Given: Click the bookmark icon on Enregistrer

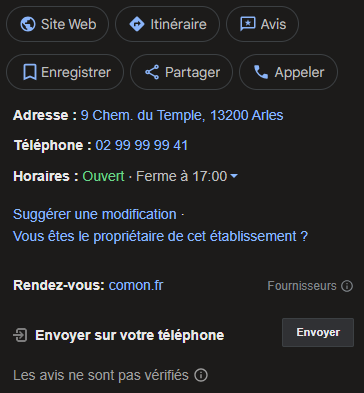Looking at the screenshot, I should 30,72.
